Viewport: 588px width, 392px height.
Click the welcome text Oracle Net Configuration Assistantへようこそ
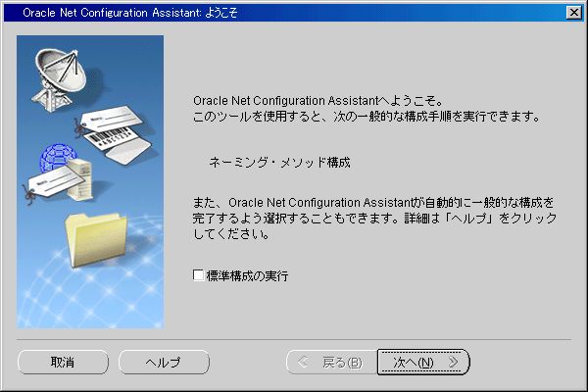coord(318,101)
